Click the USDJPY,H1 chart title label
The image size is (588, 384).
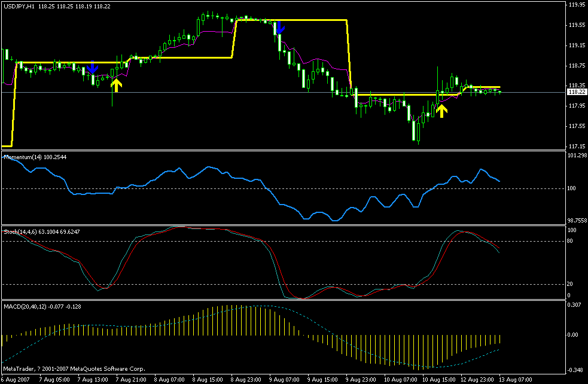click(x=18, y=5)
